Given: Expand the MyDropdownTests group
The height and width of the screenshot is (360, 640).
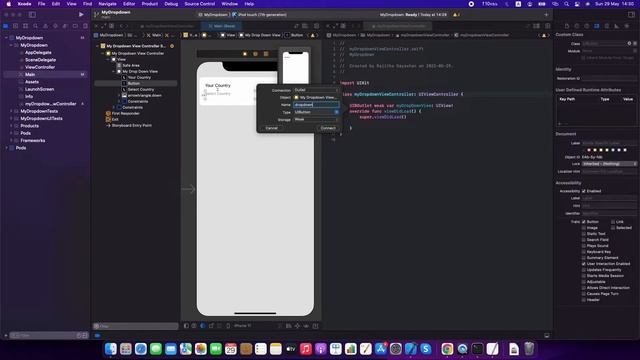Looking at the screenshot, I should [x=11, y=111].
